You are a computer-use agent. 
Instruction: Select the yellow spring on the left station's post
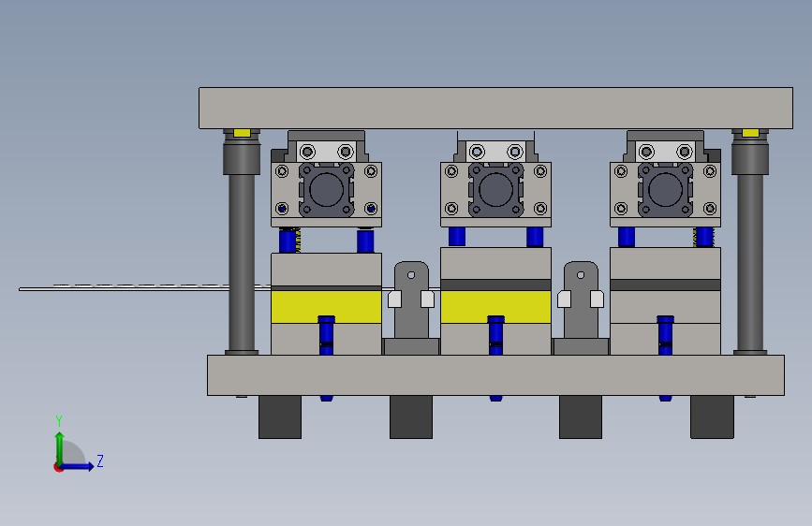297,241
